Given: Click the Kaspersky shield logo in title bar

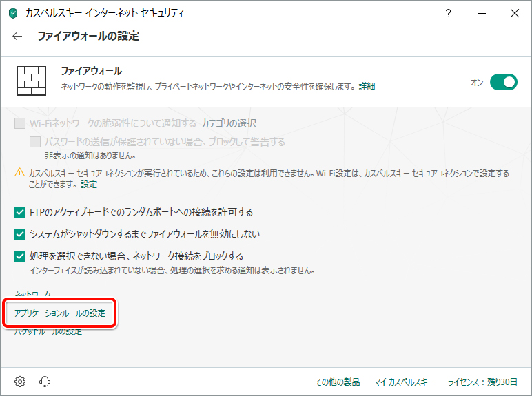Looking at the screenshot, I should tap(13, 14).
